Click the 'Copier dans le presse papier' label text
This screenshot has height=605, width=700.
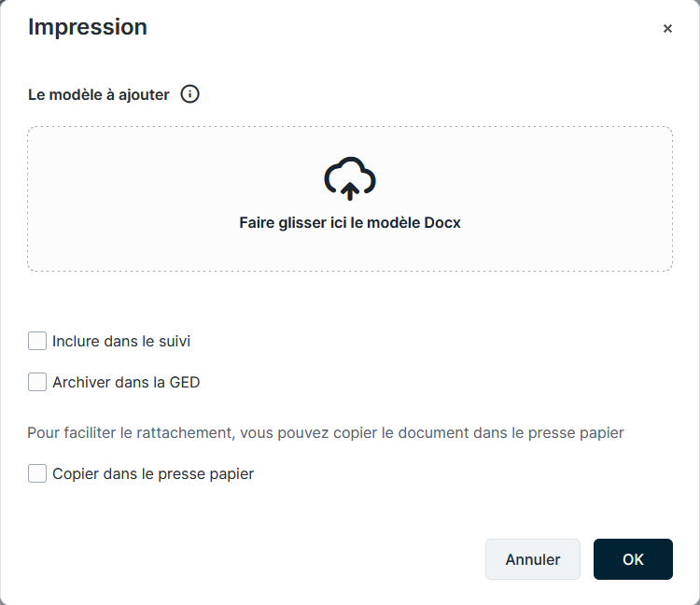pos(153,473)
